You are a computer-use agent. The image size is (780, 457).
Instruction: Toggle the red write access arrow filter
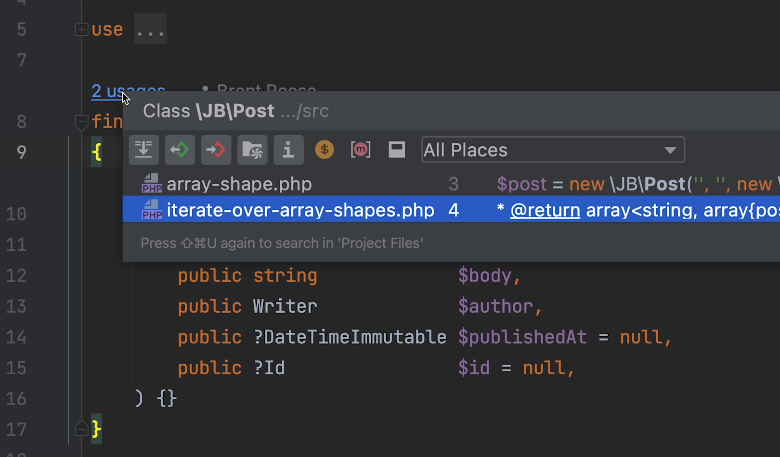[x=216, y=150]
